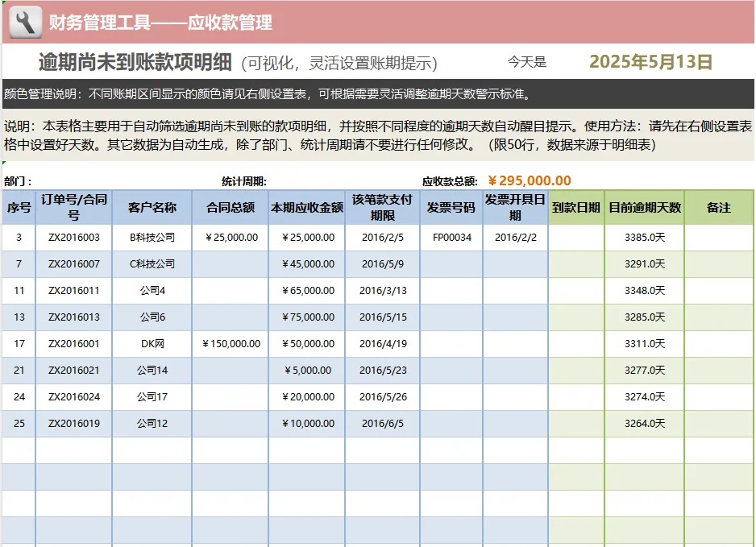Click overdue days 3385.0天
This screenshot has width=756, height=547.
[x=645, y=238]
